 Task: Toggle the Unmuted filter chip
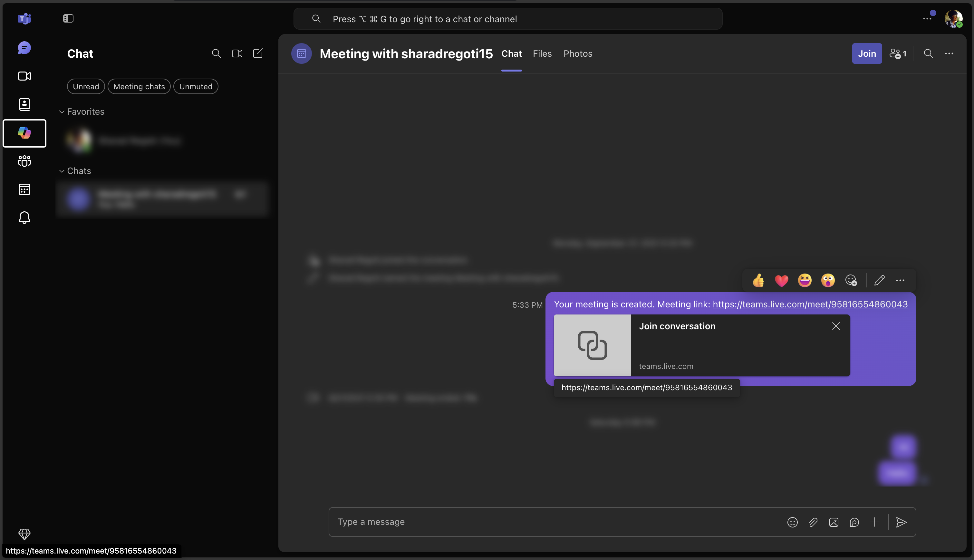click(196, 87)
